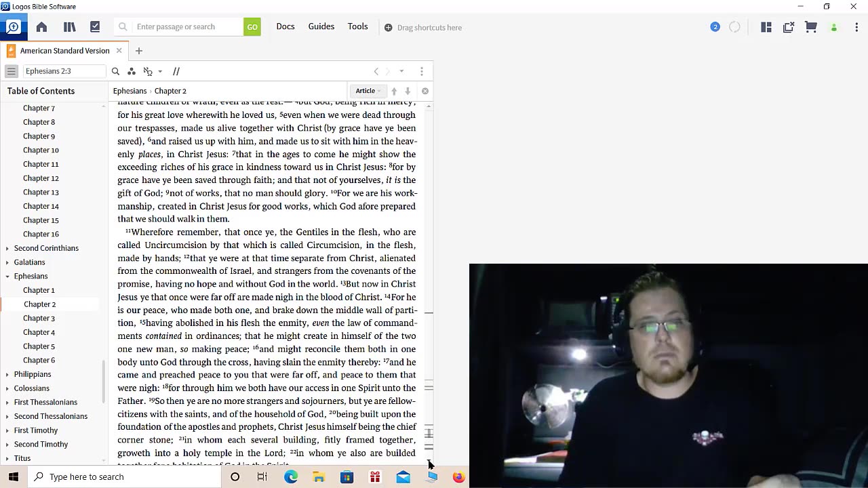Viewport: 868px width, 488px height.
Task: Select Chapter 1 under Ephesians
Action: (39, 290)
